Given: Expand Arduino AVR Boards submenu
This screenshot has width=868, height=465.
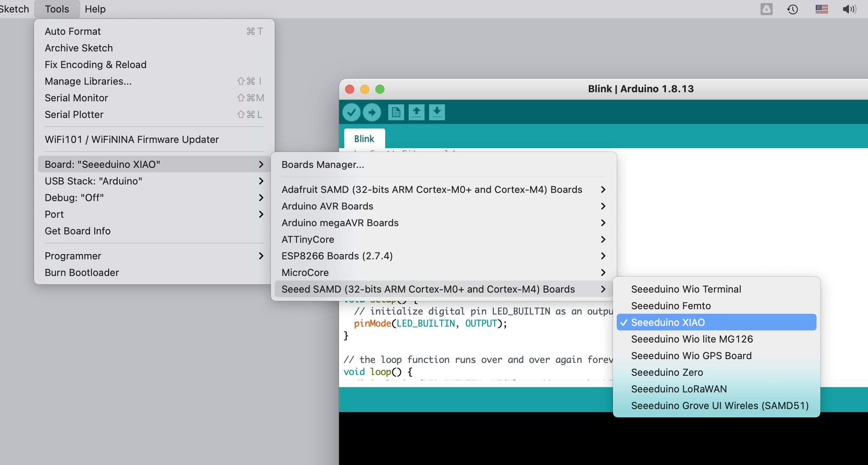Looking at the screenshot, I should point(443,206).
